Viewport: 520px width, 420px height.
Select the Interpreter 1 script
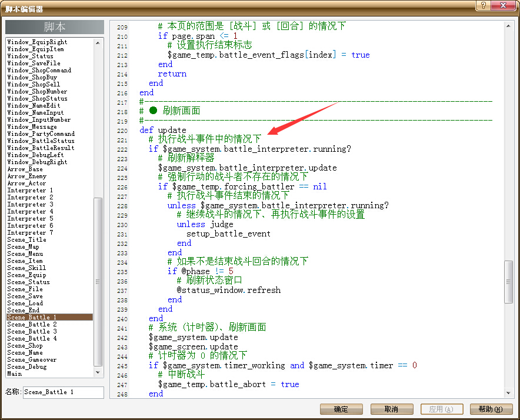point(30,191)
